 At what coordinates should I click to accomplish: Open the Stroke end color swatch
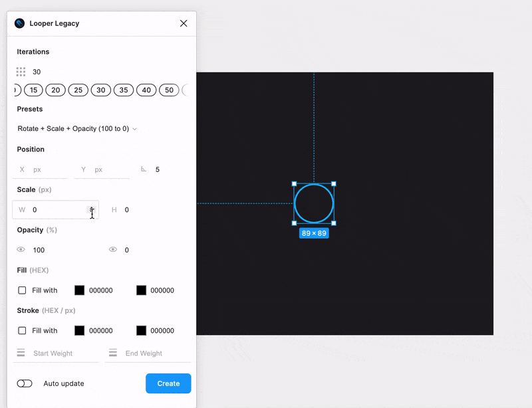[141, 331]
